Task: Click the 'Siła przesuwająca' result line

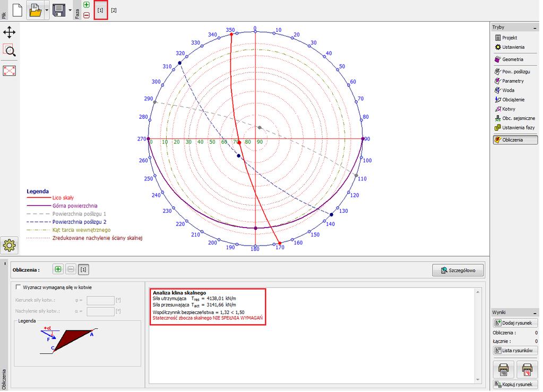Action: tap(194, 305)
